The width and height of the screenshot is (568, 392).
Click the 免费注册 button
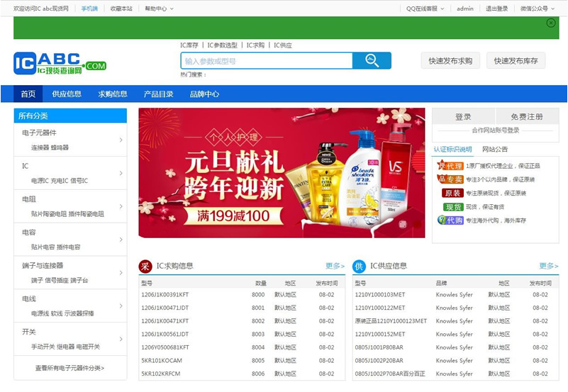click(527, 116)
